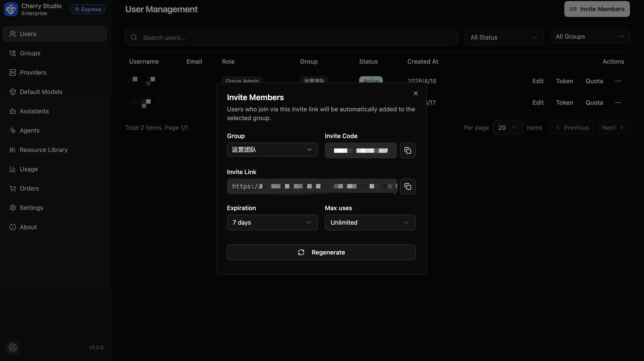
Task: Open About in the sidebar
Action: tap(54, 227)
